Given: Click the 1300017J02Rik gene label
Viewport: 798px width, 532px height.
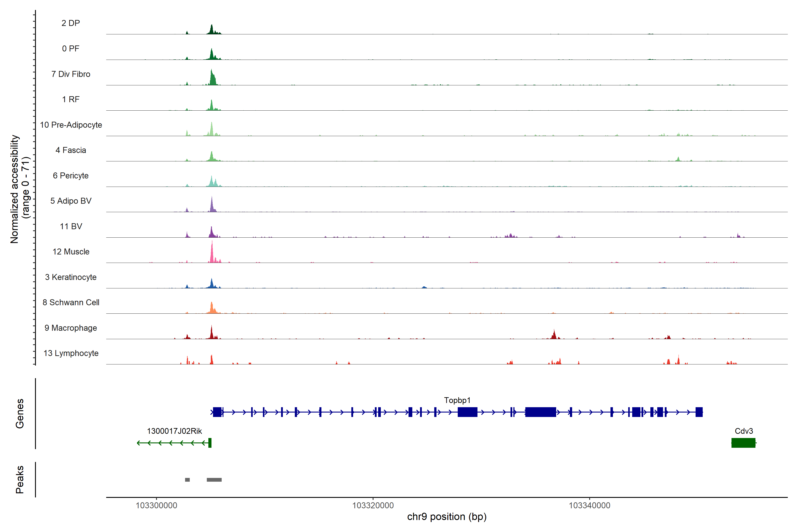Looking at the screenshot, I should point(174,431).
